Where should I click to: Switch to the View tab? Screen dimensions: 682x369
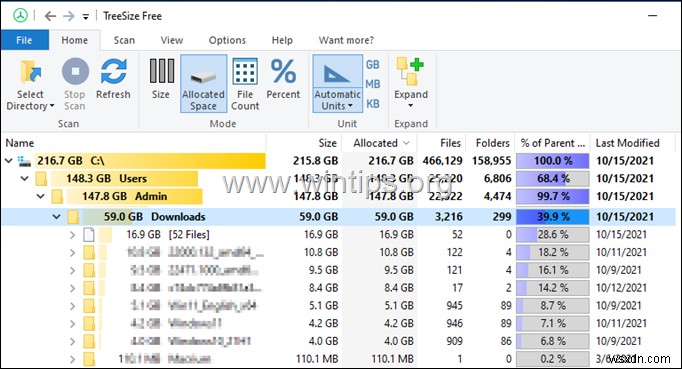point(171,40)
